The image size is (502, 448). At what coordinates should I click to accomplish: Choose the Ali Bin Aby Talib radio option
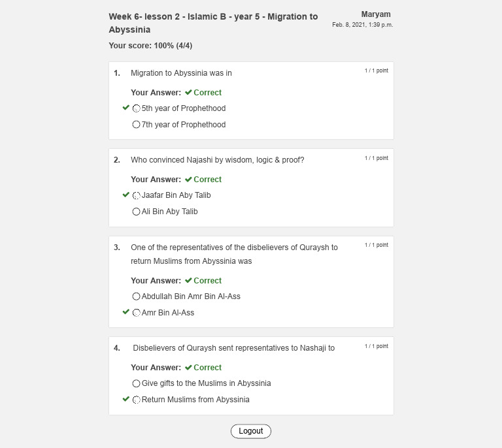tap(137, 212)
